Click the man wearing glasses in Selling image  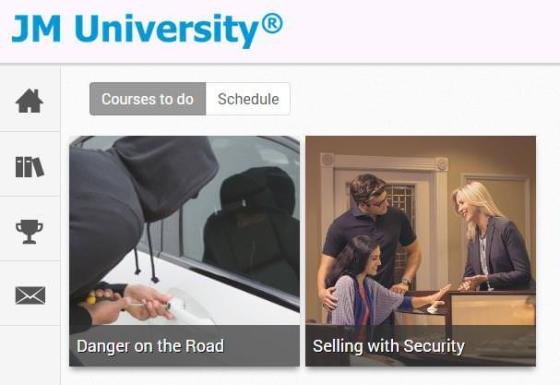[x=371, y=232]
